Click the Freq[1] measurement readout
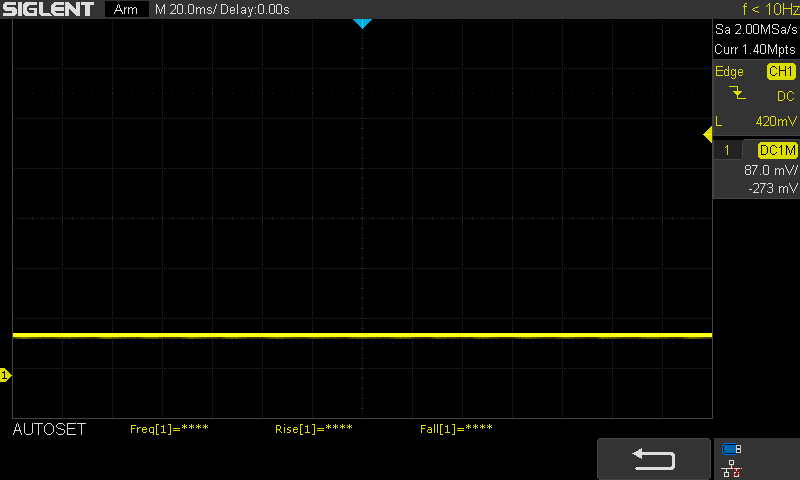The width and height of the screenshot is (800, 480). pyautogui.click(x=169, y=429)
